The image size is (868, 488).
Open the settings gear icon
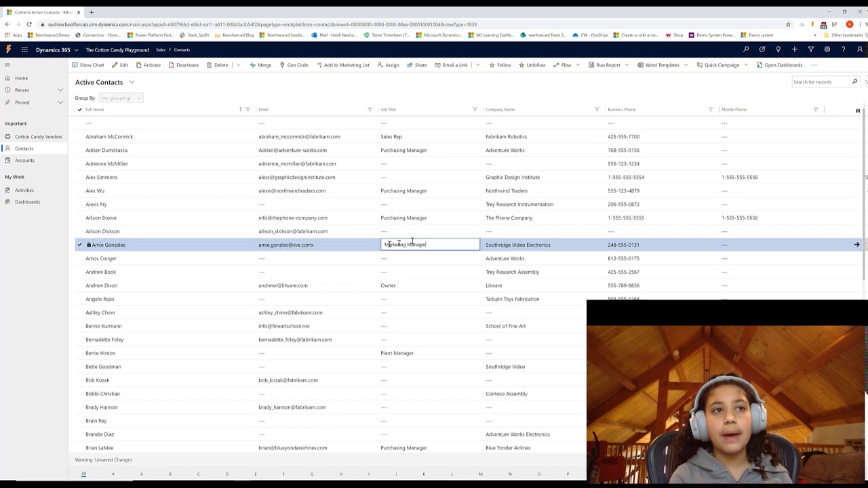click(x=827, y=49)
